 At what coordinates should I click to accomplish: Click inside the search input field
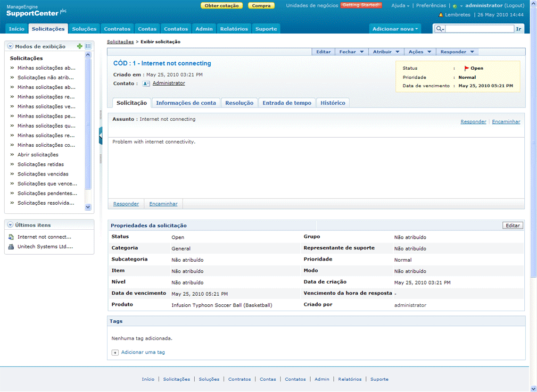pyautogui.click(x=480, y=29)
